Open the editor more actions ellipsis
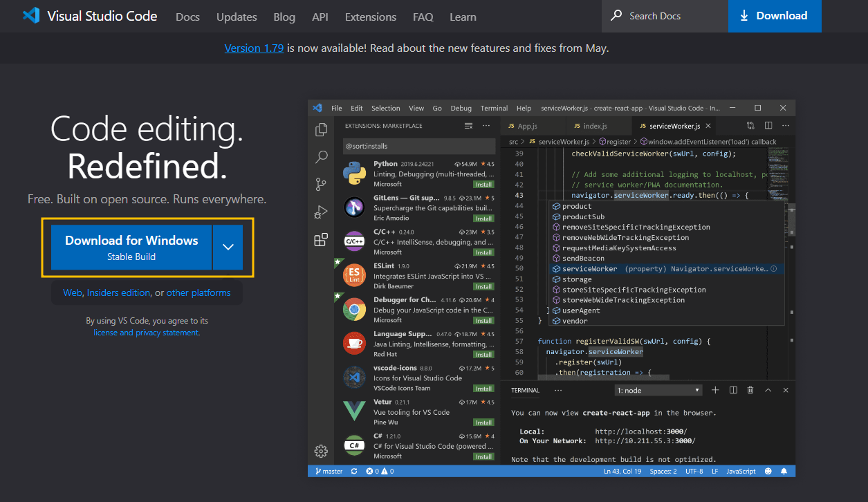Image resolution: width=868 pixels, height=502 pixels. tap(786, 126)
